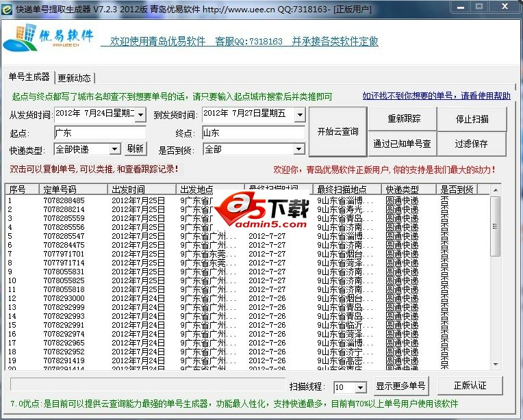Expand the 扫描线程 thread count dropdown

click(360, 387)
